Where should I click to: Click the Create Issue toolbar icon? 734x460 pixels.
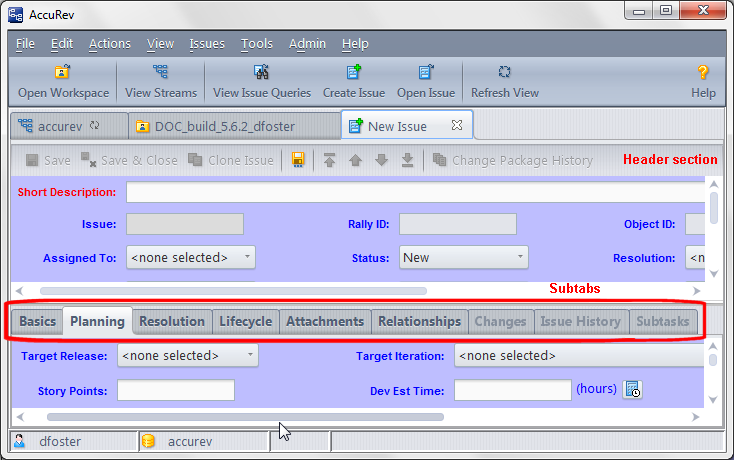click(353, 73)
